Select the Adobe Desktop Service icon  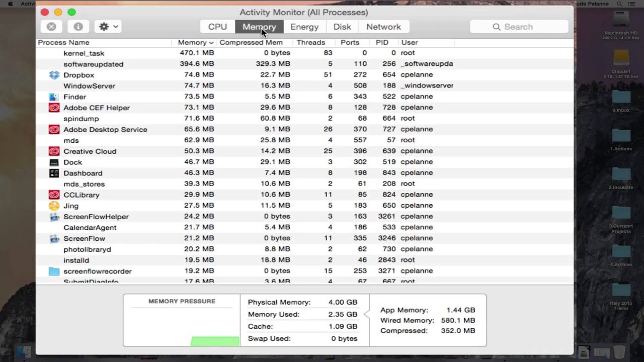[x=54, y=129]
